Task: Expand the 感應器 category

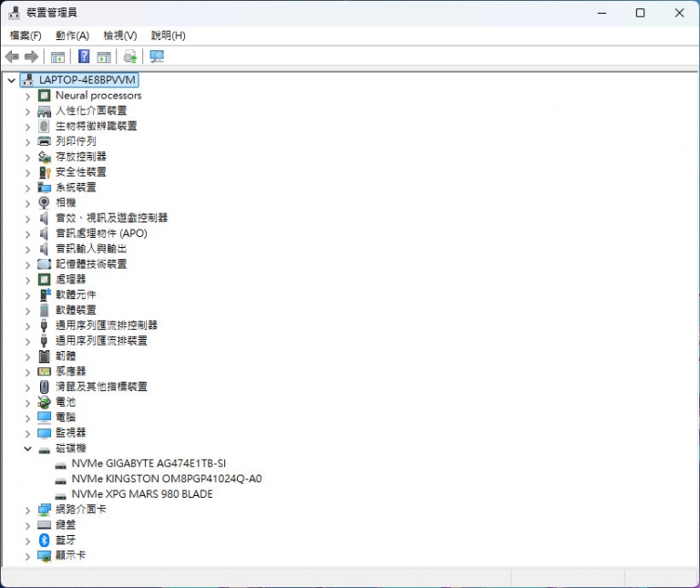Action: (27, 372)
